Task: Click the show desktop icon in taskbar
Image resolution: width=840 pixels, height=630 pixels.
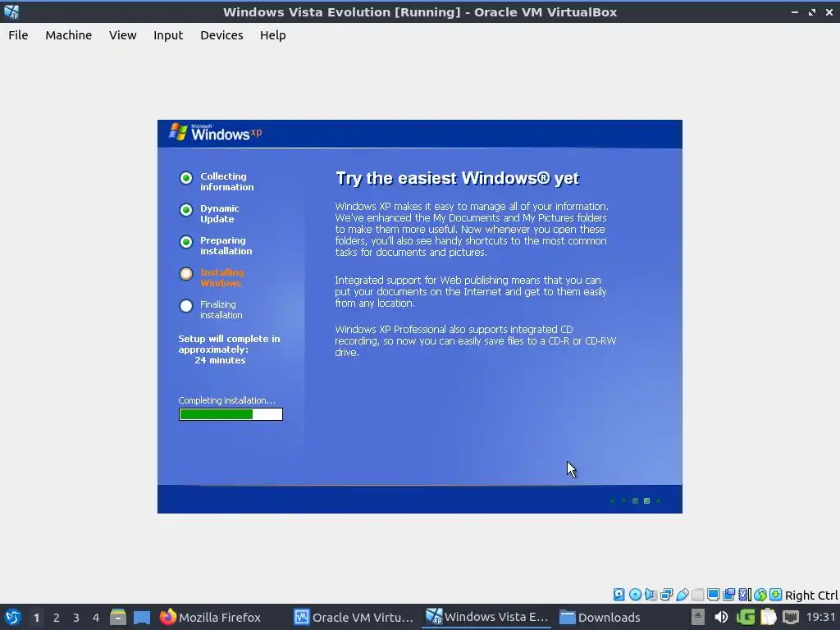Action: point(142,617)
